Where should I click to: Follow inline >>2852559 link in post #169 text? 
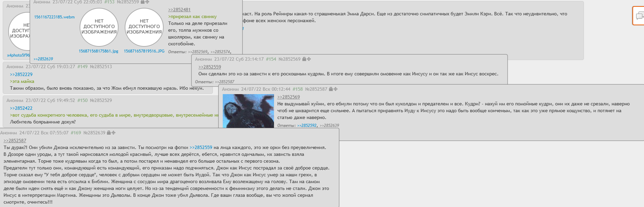(x=201, y=147)
